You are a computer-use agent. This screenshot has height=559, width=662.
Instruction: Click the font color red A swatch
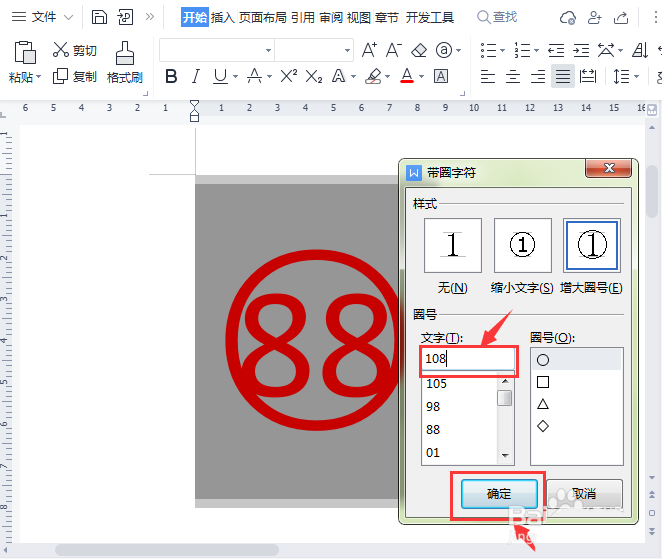pos(407,77)
